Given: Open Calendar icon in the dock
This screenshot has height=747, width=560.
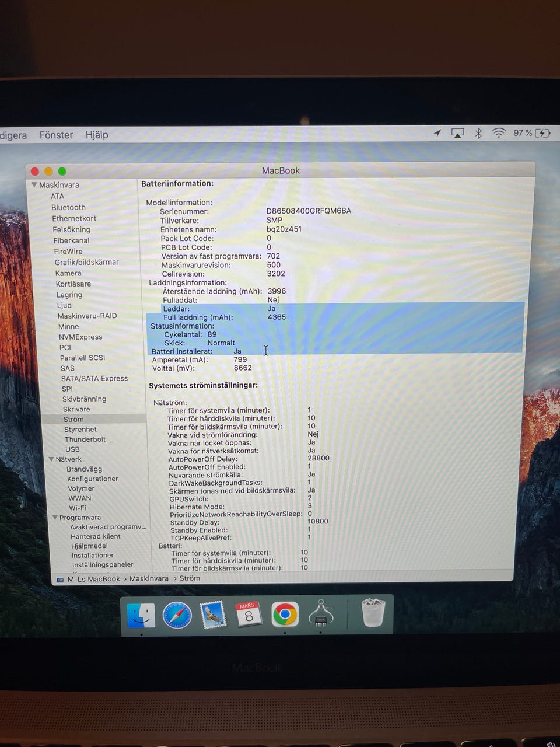Looking at the screenshot, I should coord(249,615).
